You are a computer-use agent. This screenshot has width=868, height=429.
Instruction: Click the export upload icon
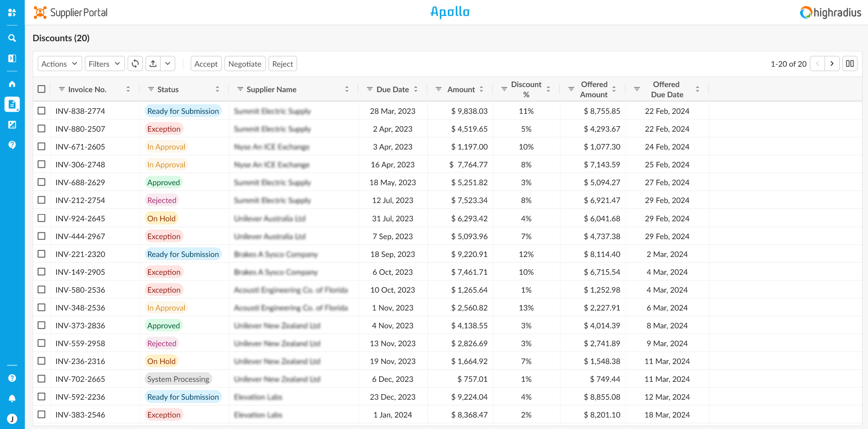pyautogui.click(x=153, y=64)
